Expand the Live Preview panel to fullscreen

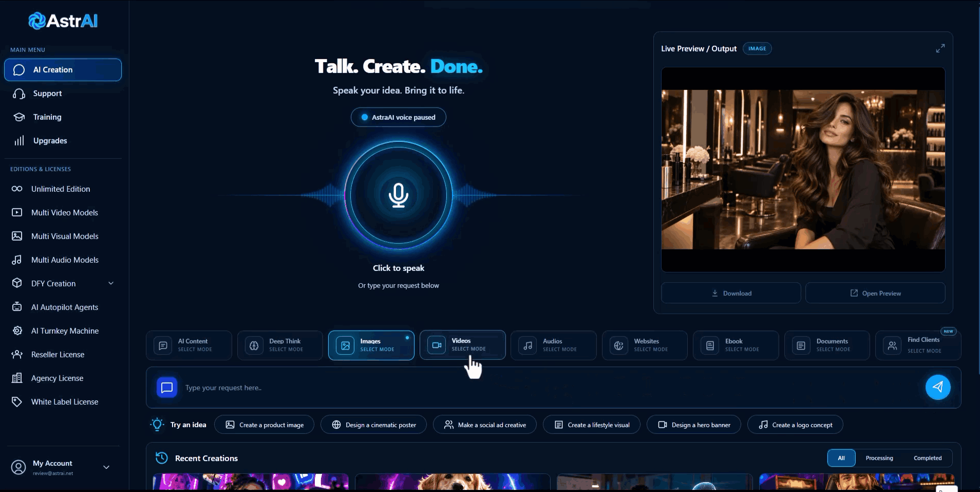(940, 48)
